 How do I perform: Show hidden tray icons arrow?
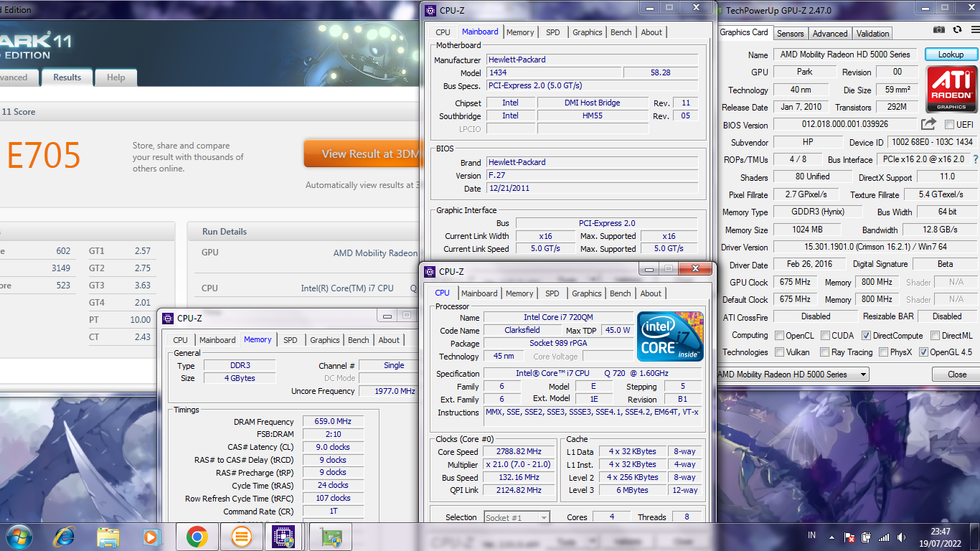point(831,537)
